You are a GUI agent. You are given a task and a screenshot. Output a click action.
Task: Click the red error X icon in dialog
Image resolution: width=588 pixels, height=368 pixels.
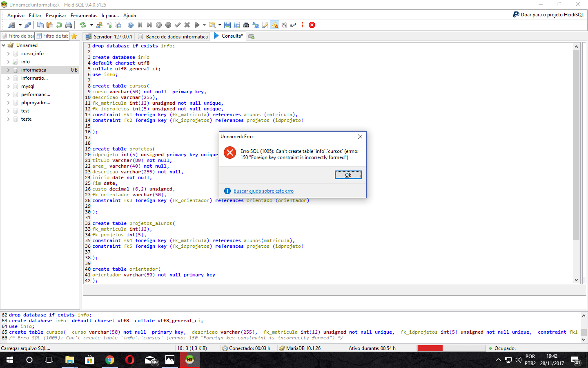coord(230,153)
